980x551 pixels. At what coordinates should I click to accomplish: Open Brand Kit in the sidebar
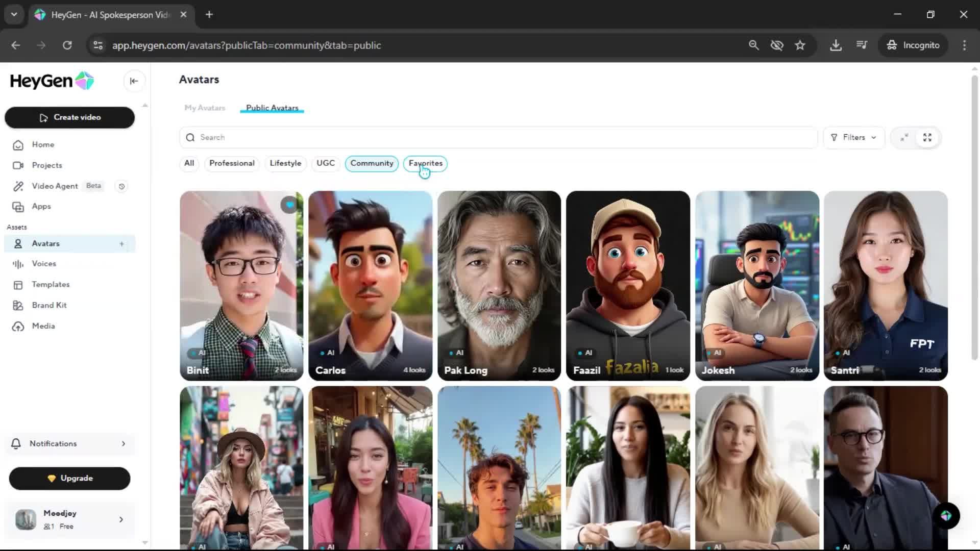point(49,305)
